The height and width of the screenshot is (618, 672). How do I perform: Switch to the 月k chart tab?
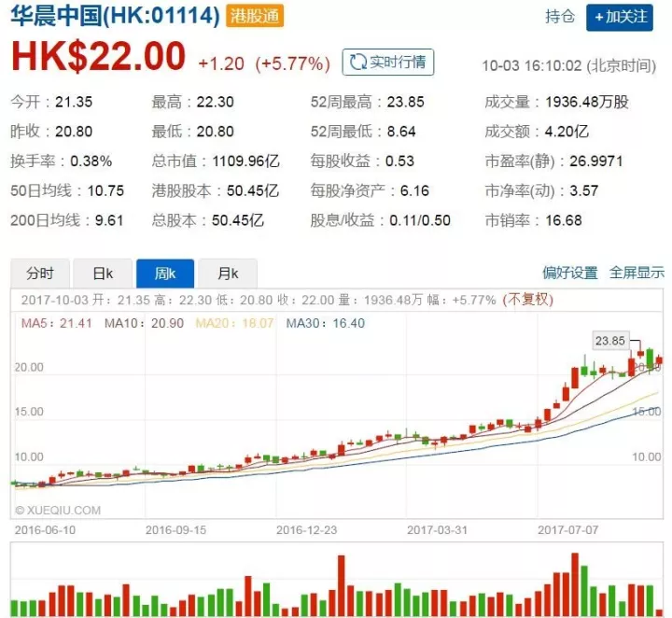point(228,273)
